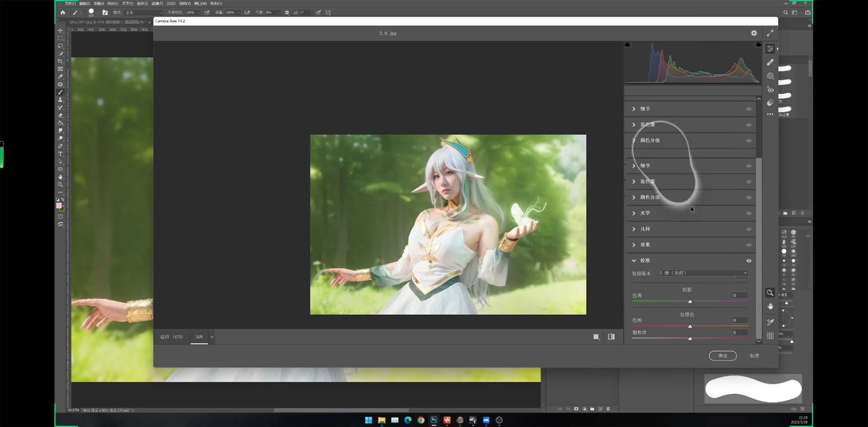Click the 红原色 饱和度 slider handle

click(690, 338)
